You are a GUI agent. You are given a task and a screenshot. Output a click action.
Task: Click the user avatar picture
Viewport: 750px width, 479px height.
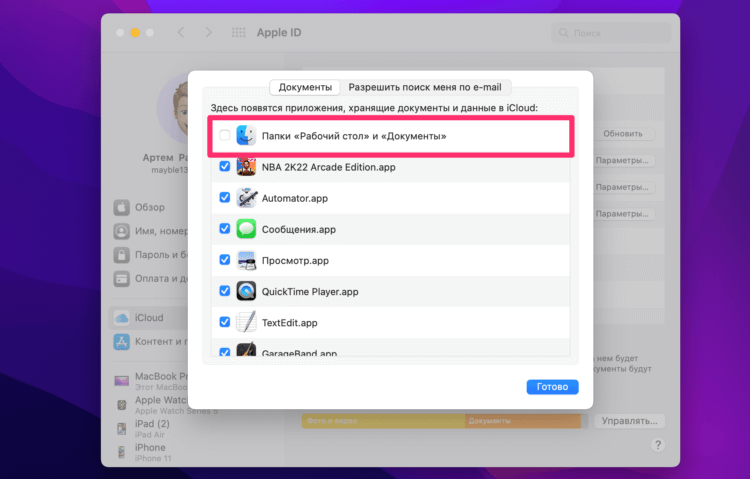point(174,109)
